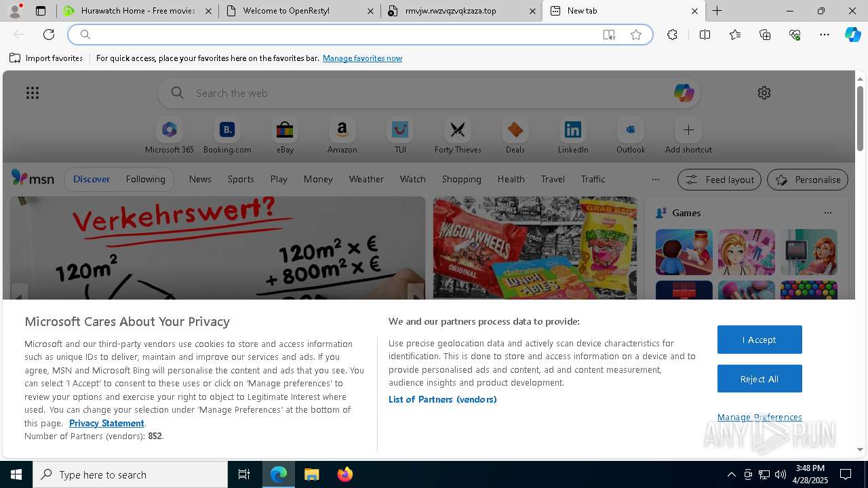Click Import favorites button
Viewport: 868px width, 488px height.
coord(46,58)
